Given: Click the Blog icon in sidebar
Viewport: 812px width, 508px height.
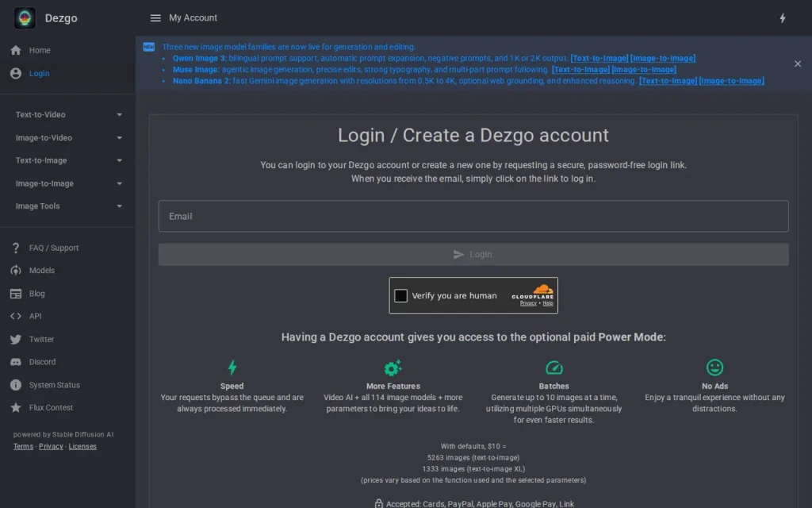Looking at the screenshot, I should (16, 294).
